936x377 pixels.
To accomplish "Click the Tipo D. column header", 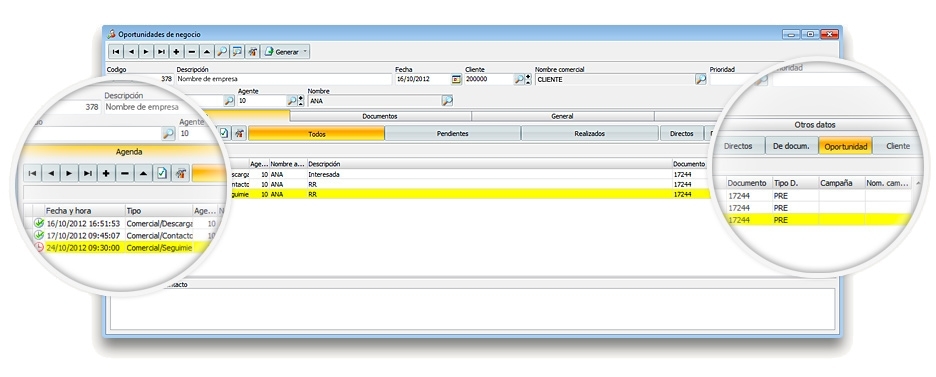I will [x=795, y=183].
